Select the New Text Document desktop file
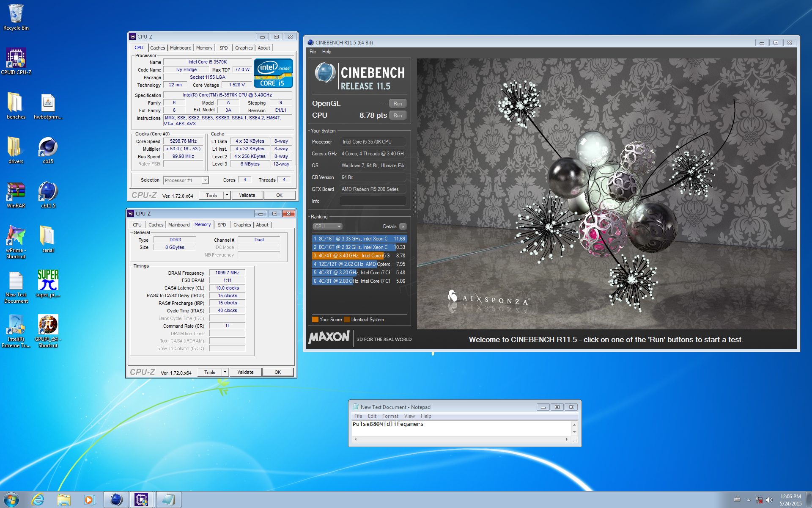Screen dimensions: 812x508 click(x=16, y=287)
